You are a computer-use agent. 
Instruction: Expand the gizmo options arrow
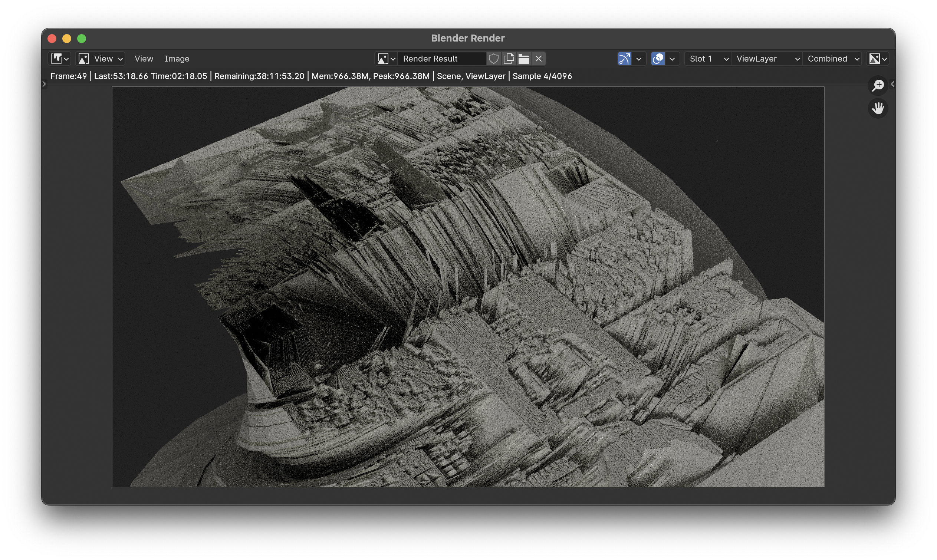point(638,59)
